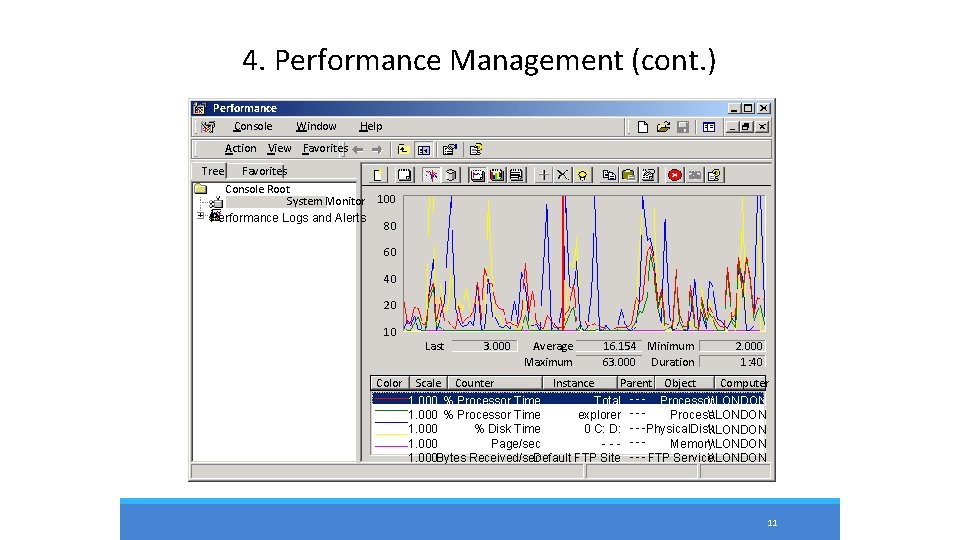Open the Window menu

point(316,126)
